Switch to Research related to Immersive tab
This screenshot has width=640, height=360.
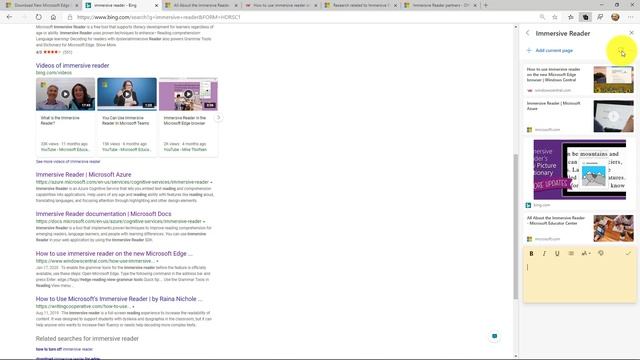click(361, 5)
